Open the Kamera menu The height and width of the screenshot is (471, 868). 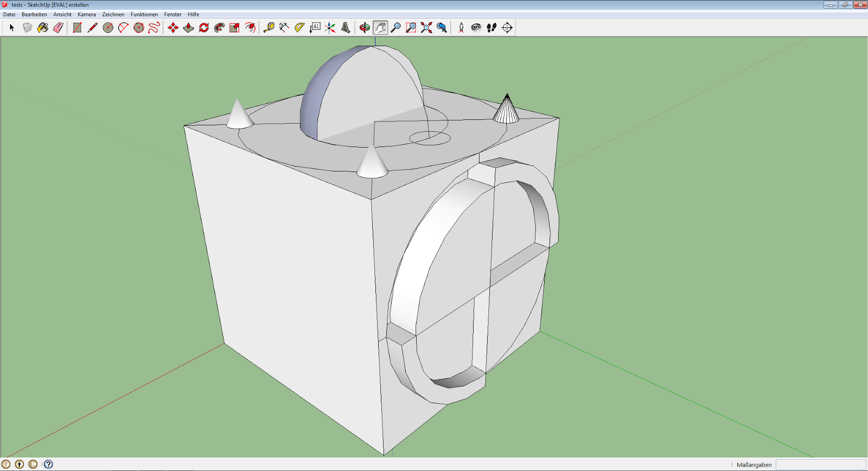click(x=86, y=15)
